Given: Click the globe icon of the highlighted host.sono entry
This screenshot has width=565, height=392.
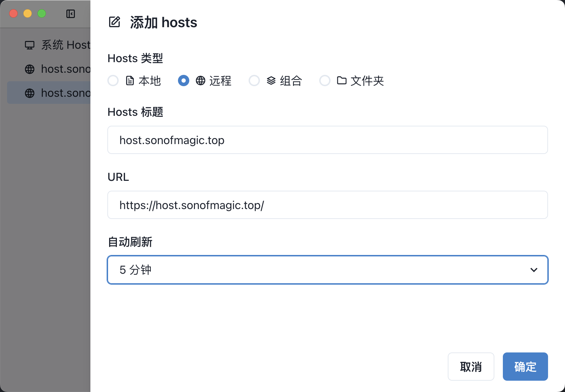Looking at the screenshot, I should [x=30, y=93].
